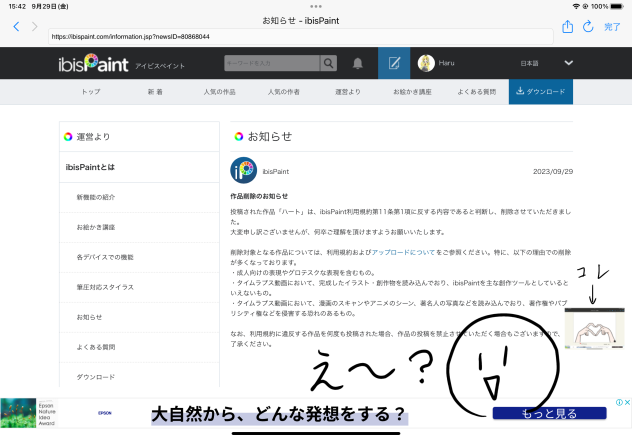Tap the Wi-Fi status icon

[576, 6]
